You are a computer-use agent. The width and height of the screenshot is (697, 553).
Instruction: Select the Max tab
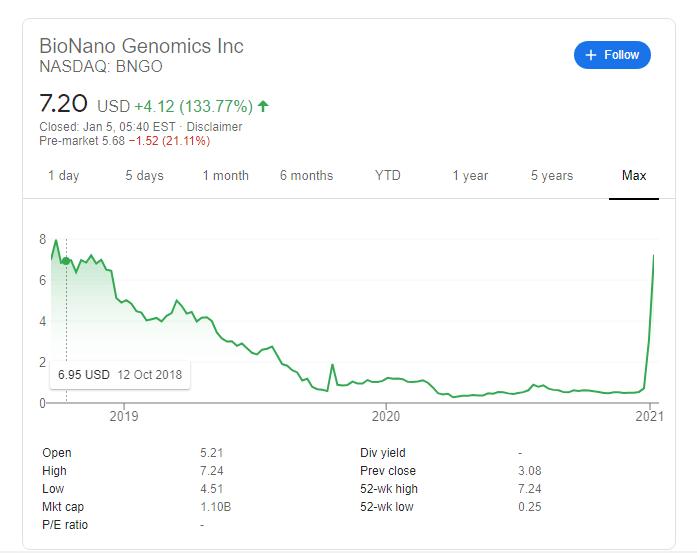[x=633, y=175]
